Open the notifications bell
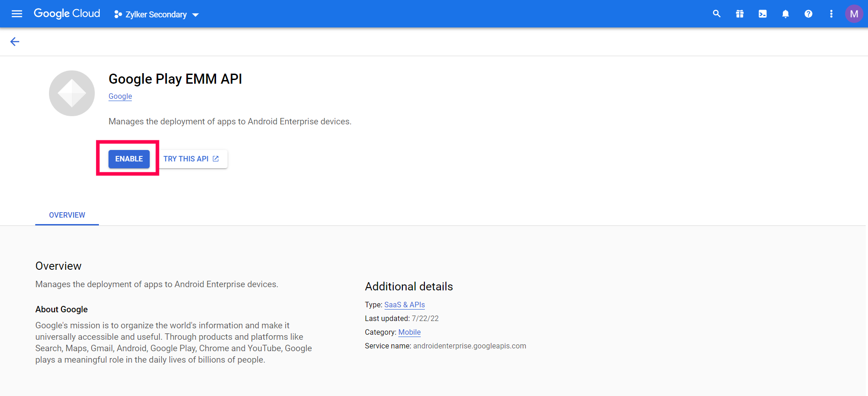 pyautogui.click(x=786, y=14)
